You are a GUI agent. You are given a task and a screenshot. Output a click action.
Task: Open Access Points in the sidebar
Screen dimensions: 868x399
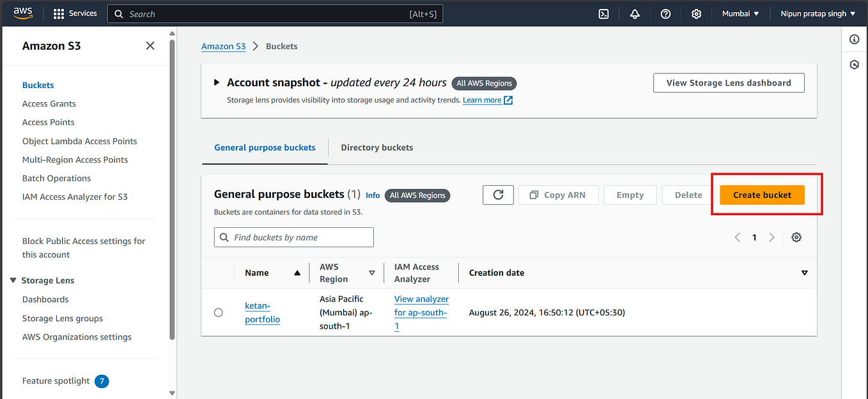coord(49,122)
